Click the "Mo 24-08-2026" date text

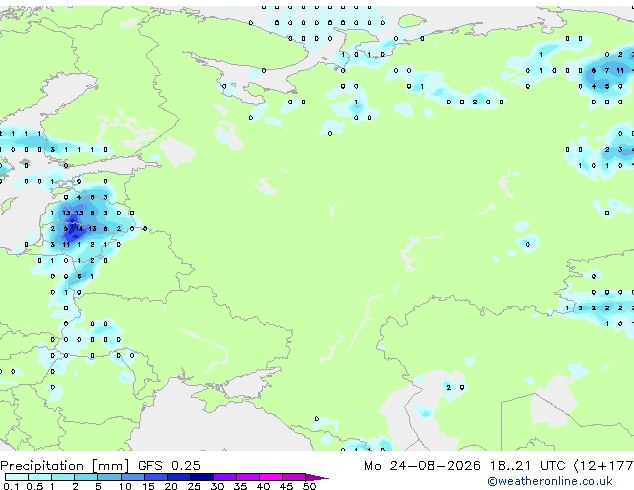422,466
